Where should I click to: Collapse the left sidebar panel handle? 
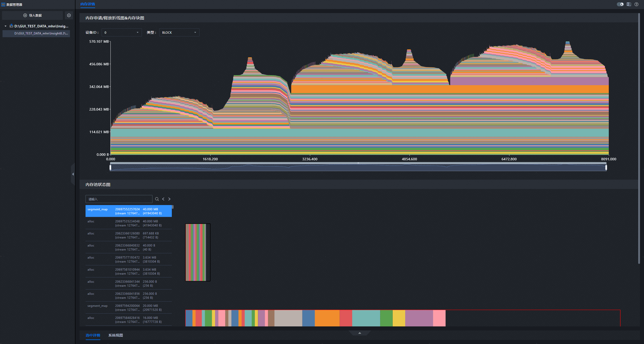(x=73, y=174)
